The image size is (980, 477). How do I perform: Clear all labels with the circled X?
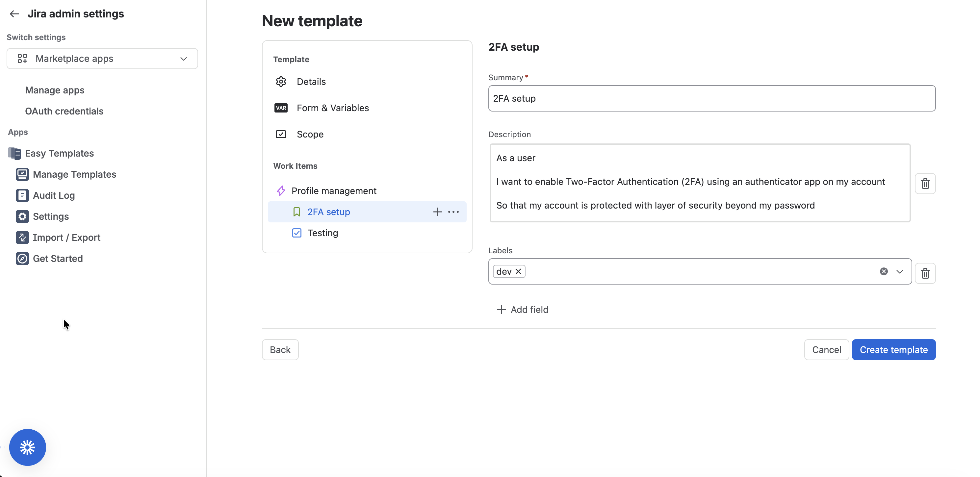pos(884,272)
